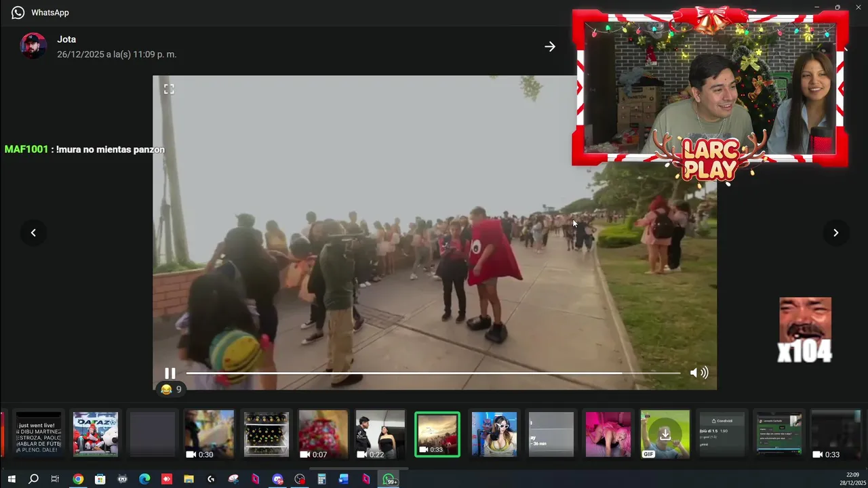The image size is (868, 488).
Task: Pause the playing video
Action: pos(170,373)
